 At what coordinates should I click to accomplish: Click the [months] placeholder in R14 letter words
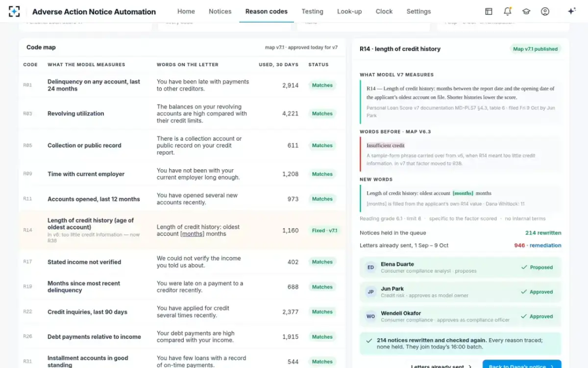pyautogui.click(x=192, y=234)
